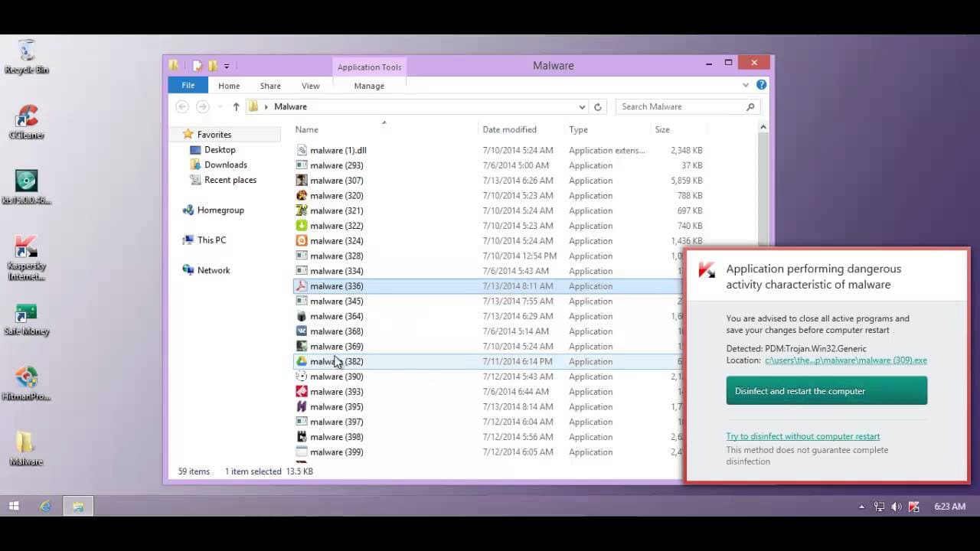980x551 pixels.
Task: Click the search magnifier icon
Action: click(x=750, y=106)
